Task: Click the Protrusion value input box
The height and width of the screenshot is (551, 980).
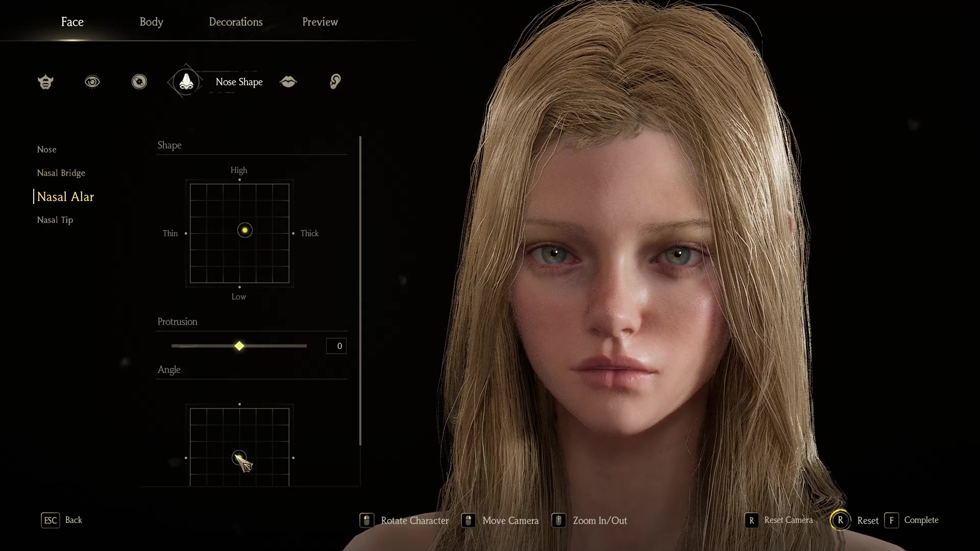Action: tap(336, 346)
